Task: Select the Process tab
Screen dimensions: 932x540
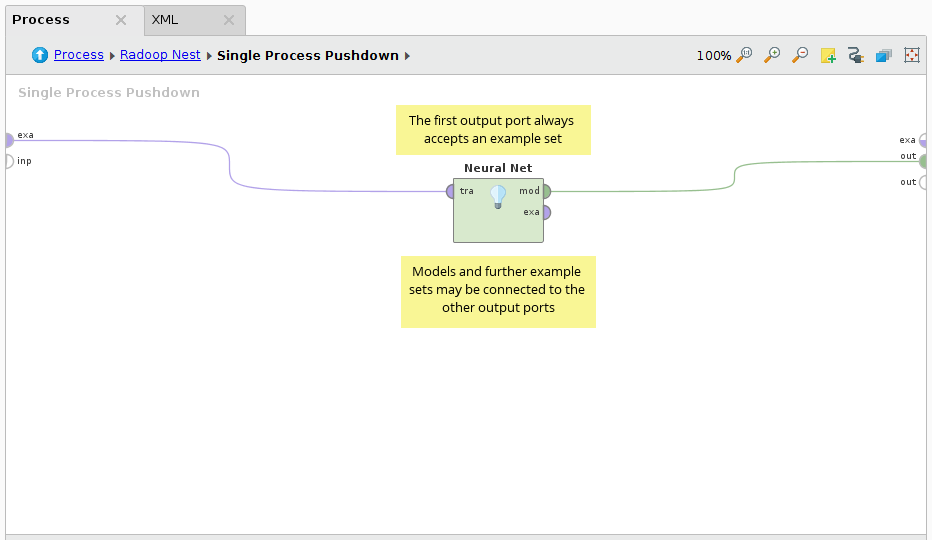Action: point(41,20)
